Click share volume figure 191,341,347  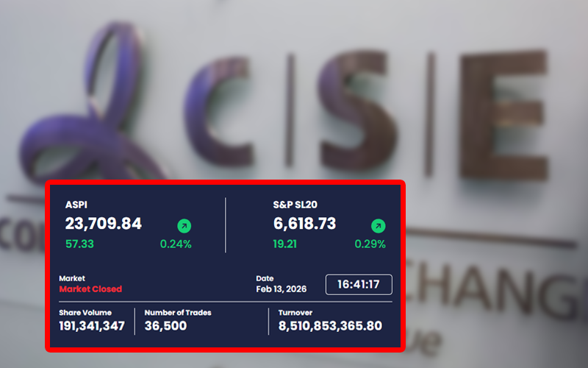click(92, 326)
